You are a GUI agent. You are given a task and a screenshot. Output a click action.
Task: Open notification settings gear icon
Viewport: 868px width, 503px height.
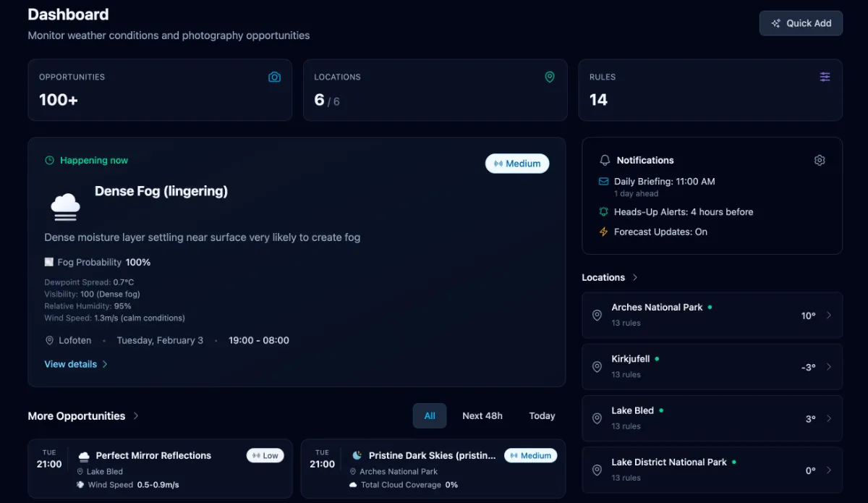pyautogui.click(x=820, y=160)
